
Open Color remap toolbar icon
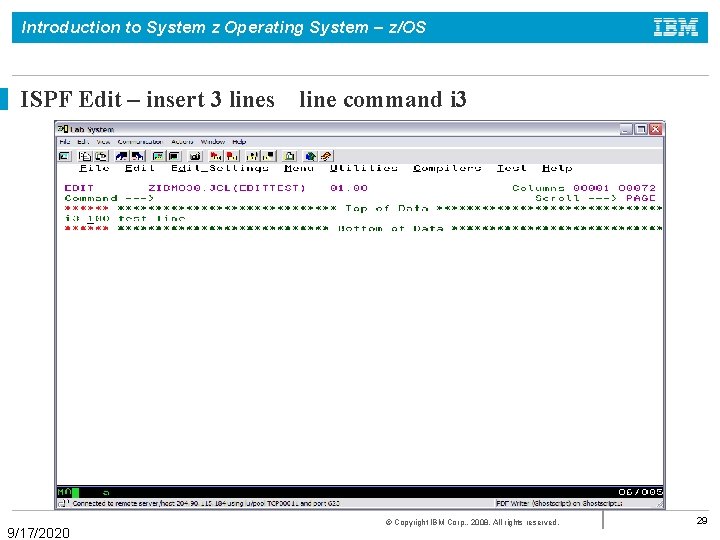coord(174,156)
